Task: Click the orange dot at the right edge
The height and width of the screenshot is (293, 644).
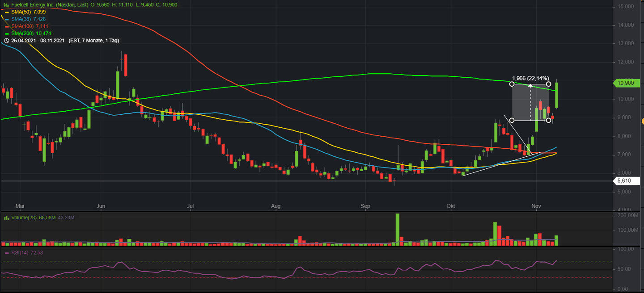Action: (642, 121)
